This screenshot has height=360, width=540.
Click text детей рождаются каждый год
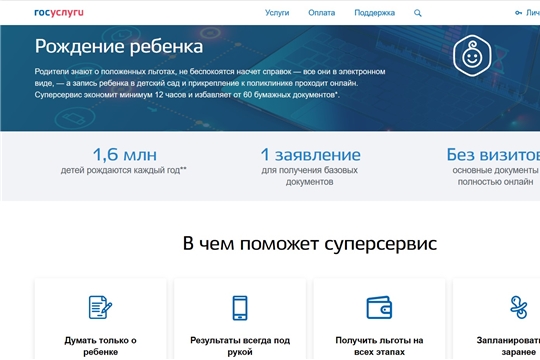(124, 170)
